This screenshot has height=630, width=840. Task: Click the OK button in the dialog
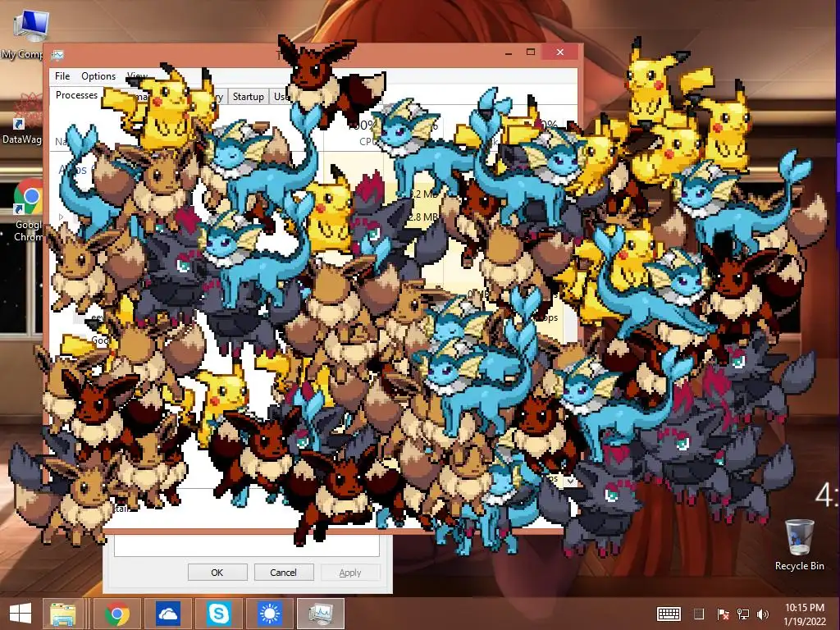point(217,572)
